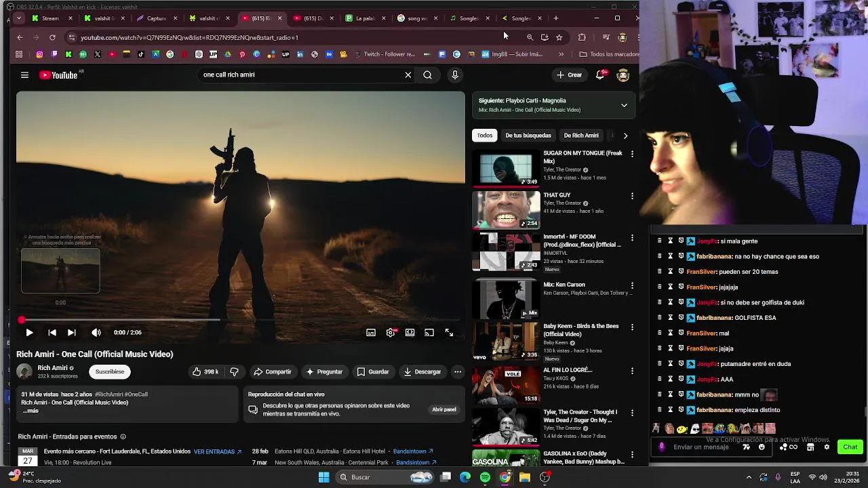
Task: Click VER ENTRADAS link for Fort Lauderdale
Action: [x=218, y=452]
